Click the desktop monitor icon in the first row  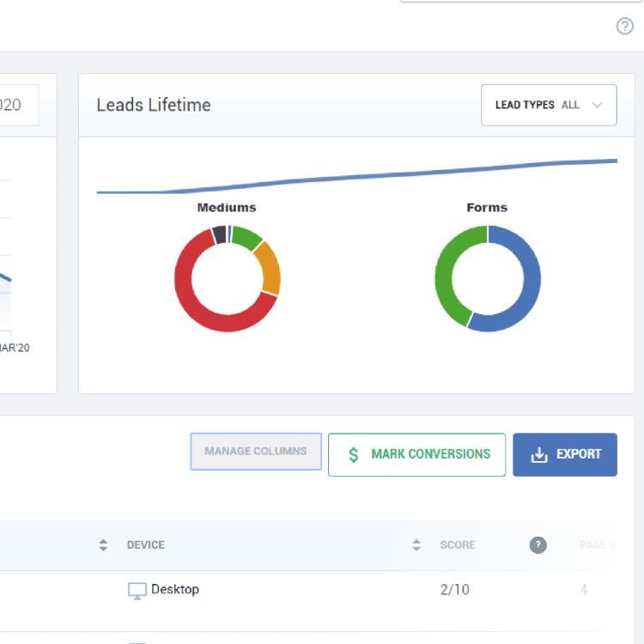point(137,591)
